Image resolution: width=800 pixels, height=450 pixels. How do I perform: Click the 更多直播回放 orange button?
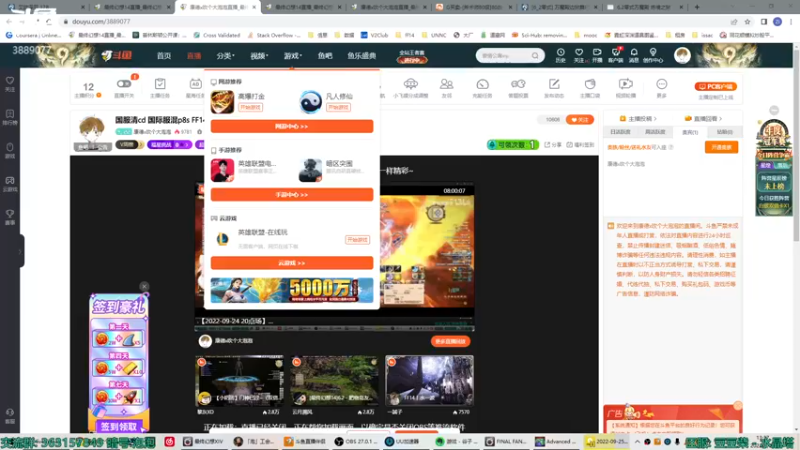tap(450, 341)
